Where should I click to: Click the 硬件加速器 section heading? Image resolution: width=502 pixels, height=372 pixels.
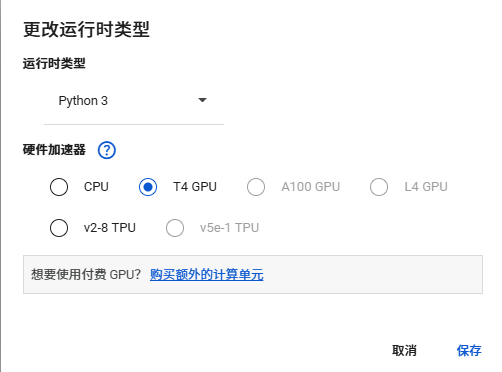coord(54,150)
